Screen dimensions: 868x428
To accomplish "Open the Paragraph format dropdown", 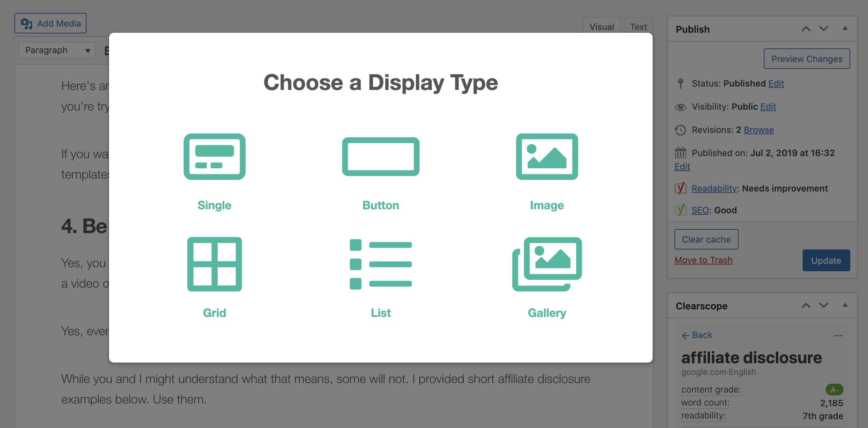I will point(57,50).
